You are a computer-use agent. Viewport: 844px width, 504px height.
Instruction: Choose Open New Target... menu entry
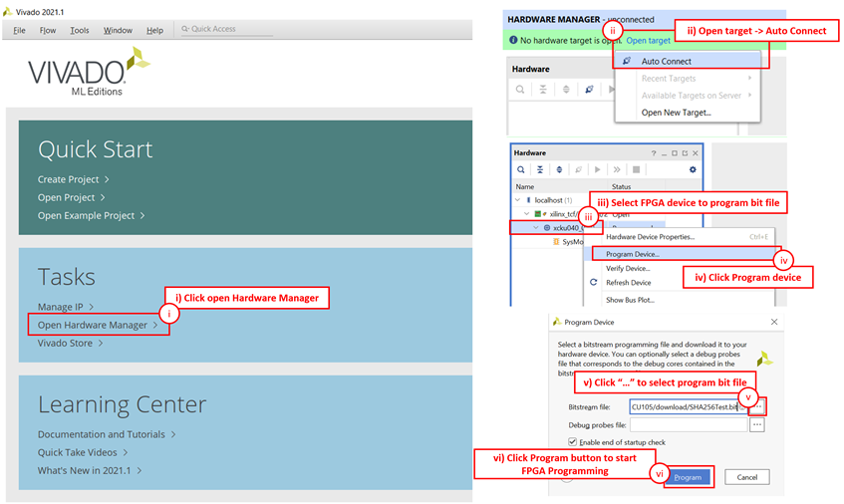[x=688, y=113]
